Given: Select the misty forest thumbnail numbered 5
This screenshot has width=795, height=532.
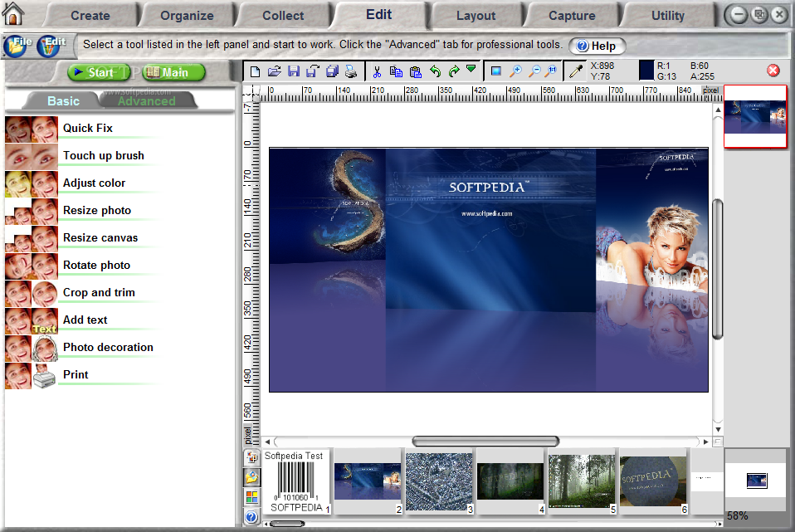Looking at the screenshot, I should 582,482.
